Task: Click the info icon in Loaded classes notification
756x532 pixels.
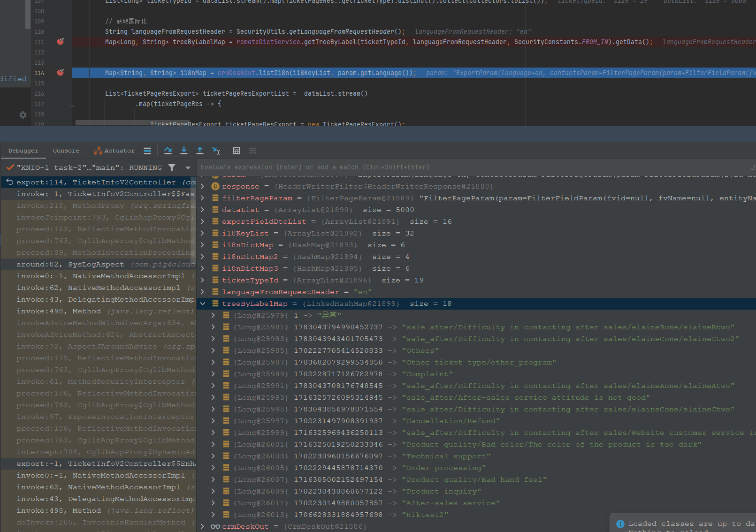Action: [x=620, y=524]
